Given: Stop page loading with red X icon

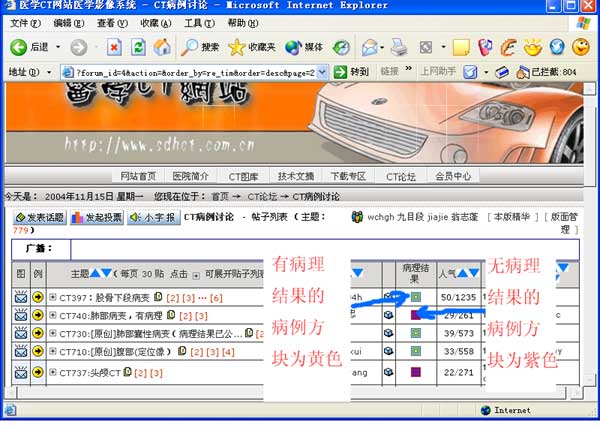Looking at the screenshot, I should (x=114, y=47).
